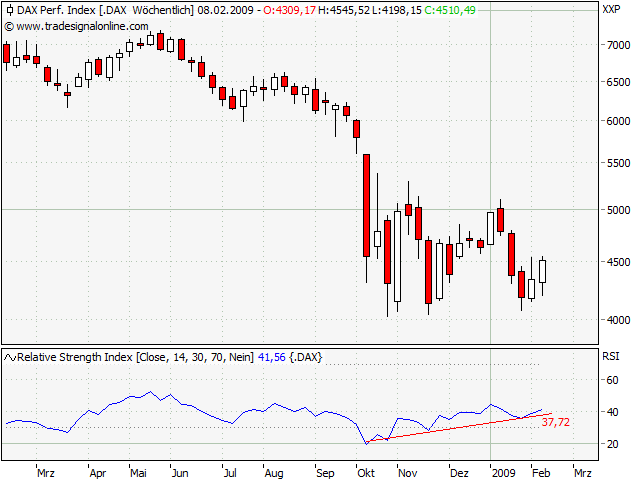This screenshot has height=480, width=640.
Task: Click the Sep label on time axis
Action: point(325,473)
